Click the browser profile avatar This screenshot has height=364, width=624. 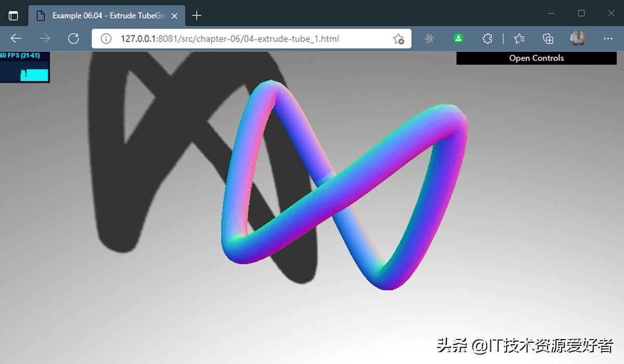577,38
